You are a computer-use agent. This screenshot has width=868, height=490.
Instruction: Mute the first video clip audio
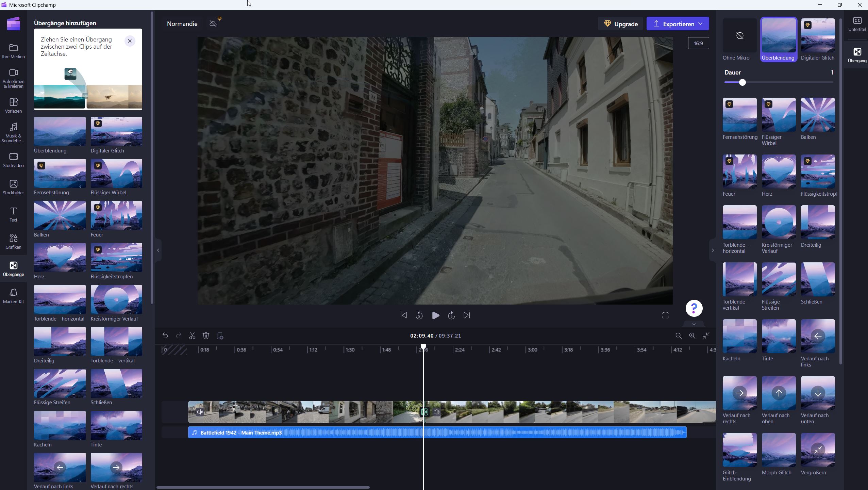point(200,412)
